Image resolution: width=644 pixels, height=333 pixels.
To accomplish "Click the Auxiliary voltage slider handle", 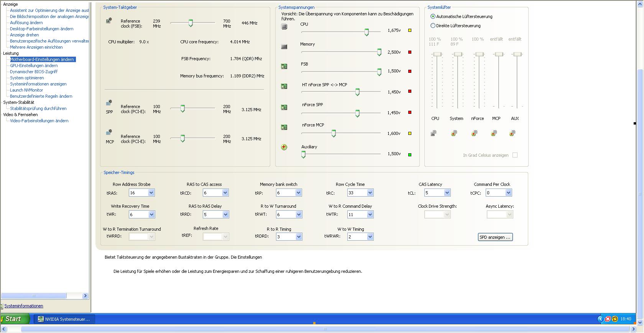I will coord(303,154).
